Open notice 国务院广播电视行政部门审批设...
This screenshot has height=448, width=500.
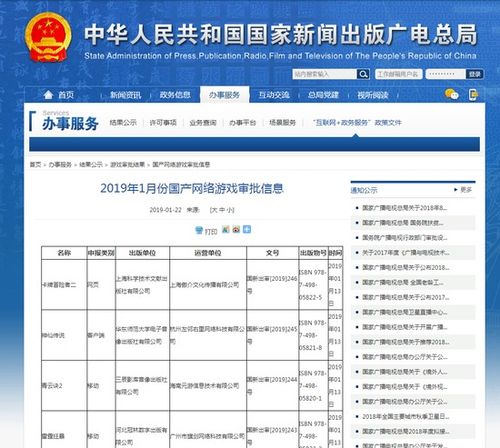(x=405, y=238)
